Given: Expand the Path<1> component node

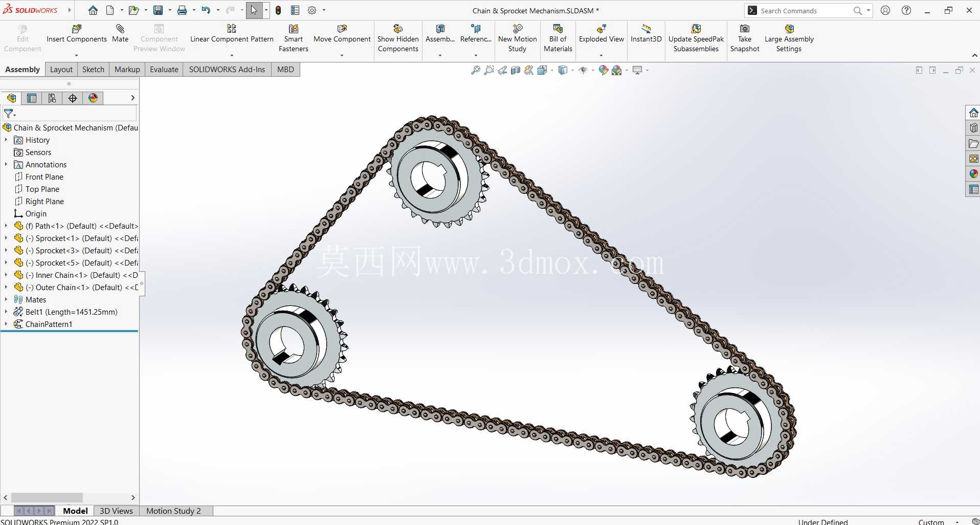Looking at the screenshot, I should (x=6, y=226).
